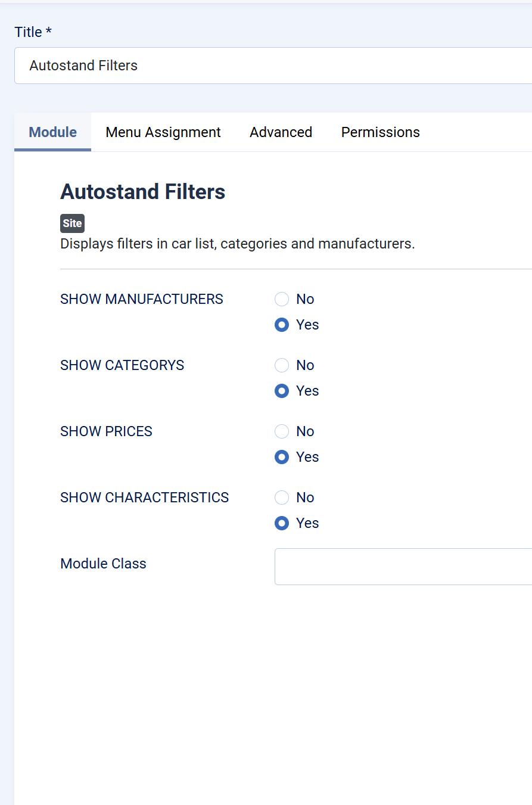Click the Module Class label
This screenshot has width=532, height=805.
point(103,564)
